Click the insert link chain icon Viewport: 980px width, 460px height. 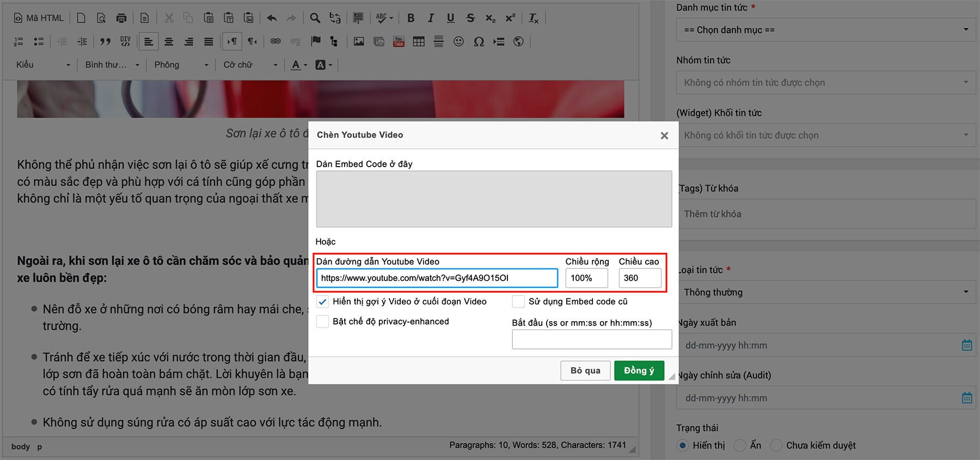click(275, 41)
